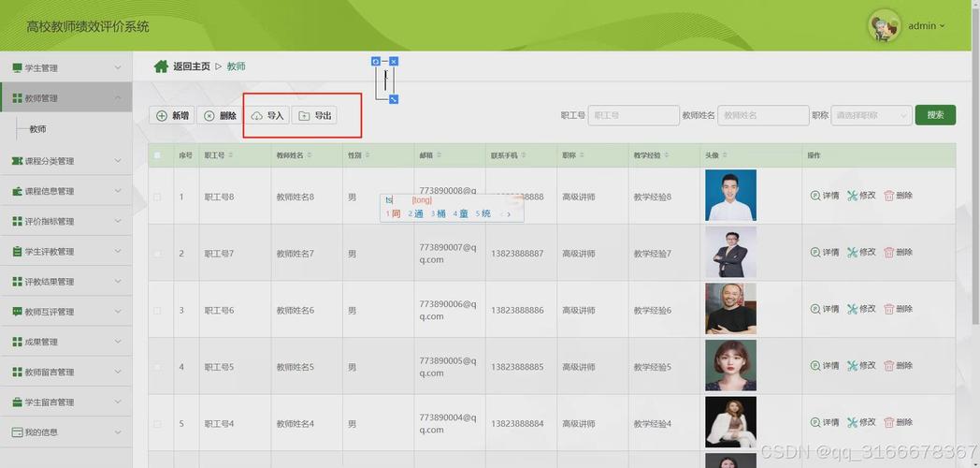Viewport: 980px width, 468px height.
Task: Open the photo thumbnail of 教师姓名8
Action: tap(730, 196)
